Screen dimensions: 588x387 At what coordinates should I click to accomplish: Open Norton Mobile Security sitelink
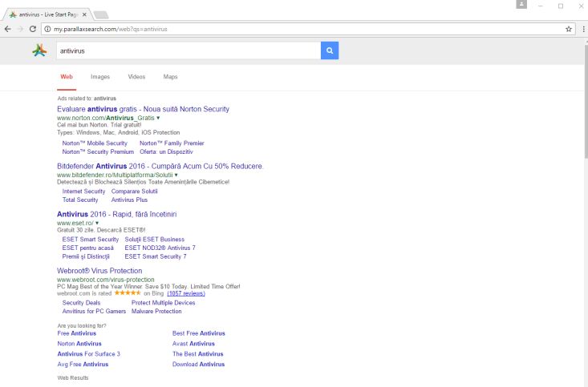pos(95,143)
